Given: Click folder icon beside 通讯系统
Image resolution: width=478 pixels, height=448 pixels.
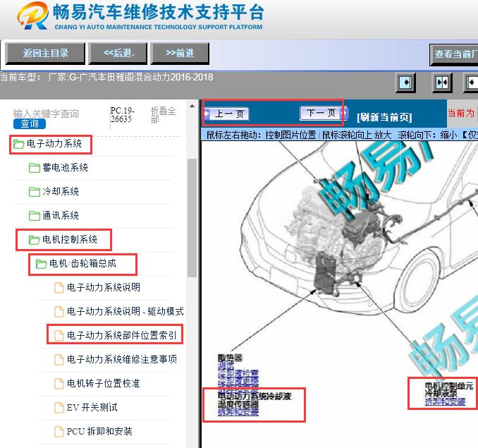Looking at the screenshot, I should 34,216.
